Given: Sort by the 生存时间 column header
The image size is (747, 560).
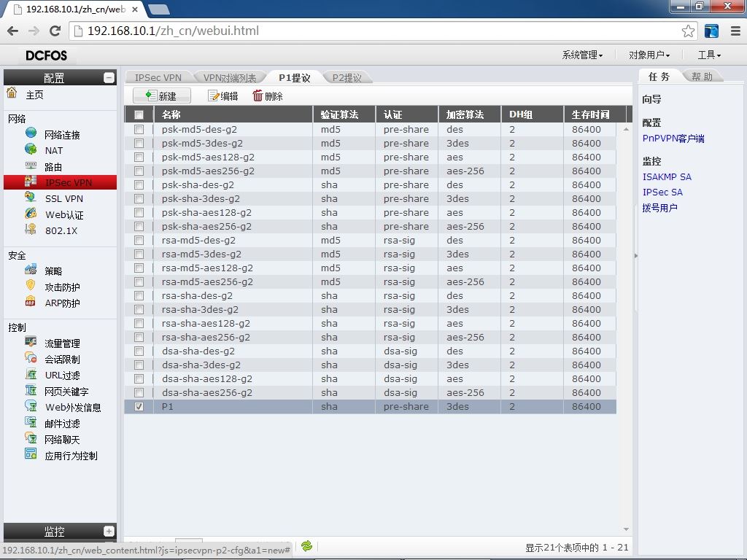Looking at the screenshot, I should pyautogui.click(x=595, y=114).
